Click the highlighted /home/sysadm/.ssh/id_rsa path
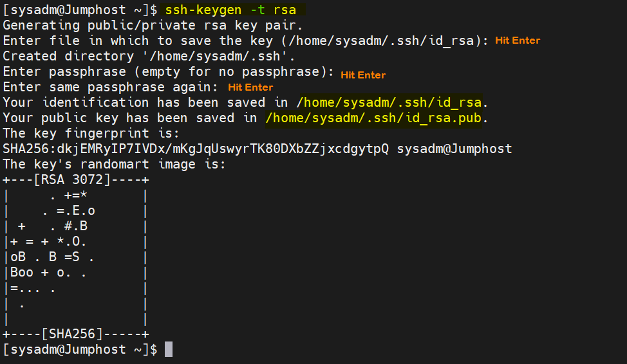 point(389,102)
